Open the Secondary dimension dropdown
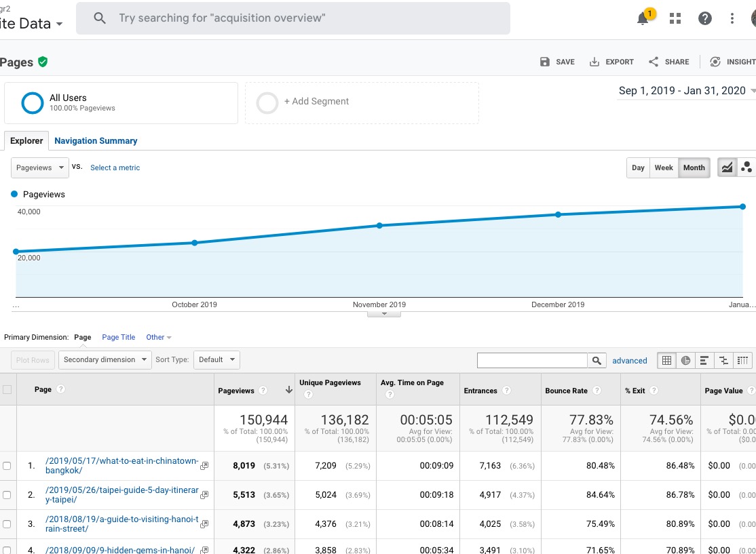This screenshot has width=756, height=554. click(105, 360)
